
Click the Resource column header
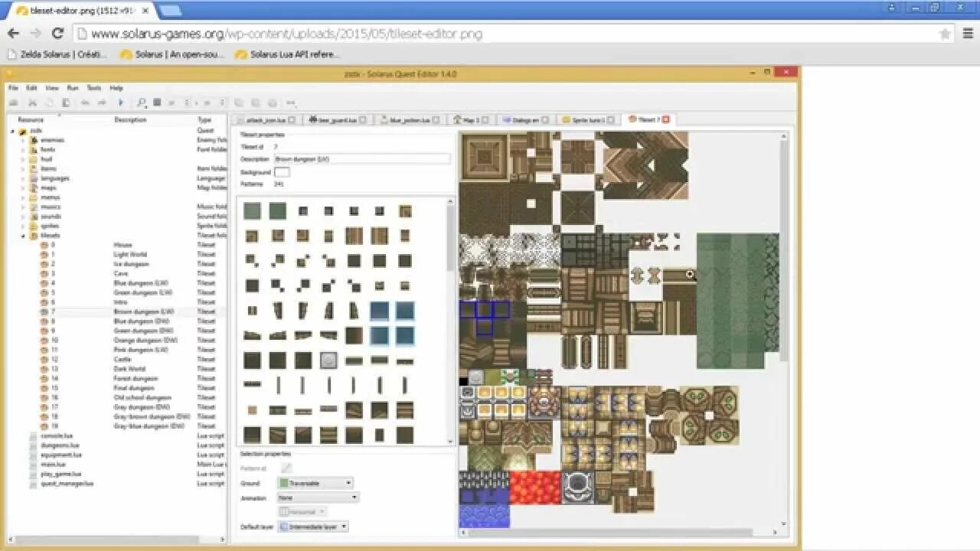tap(31, 120)
